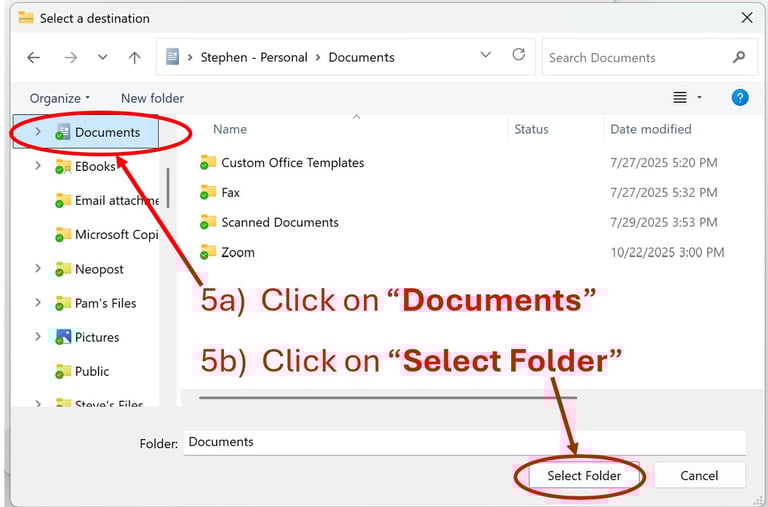Image resolution: width=768 pixels, height=507 pixels.
Task: Click the 7/27/2025 5:32 PM date cell
Action: tap(664, 193)
